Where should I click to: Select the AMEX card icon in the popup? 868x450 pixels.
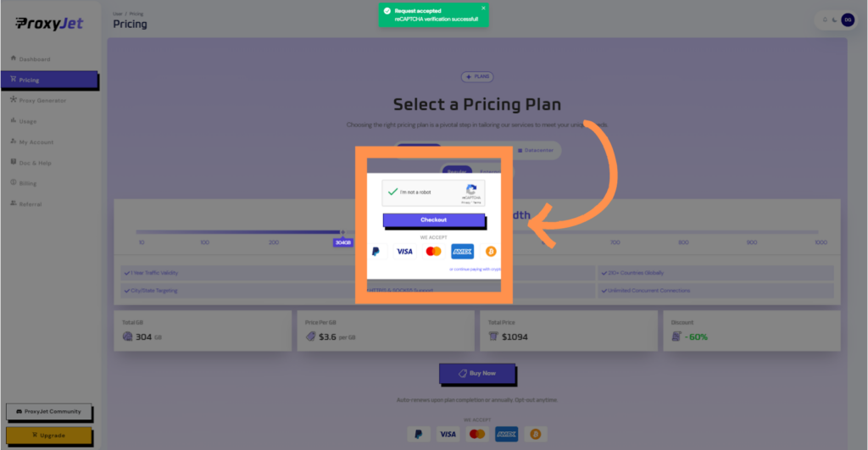(462, 252)
